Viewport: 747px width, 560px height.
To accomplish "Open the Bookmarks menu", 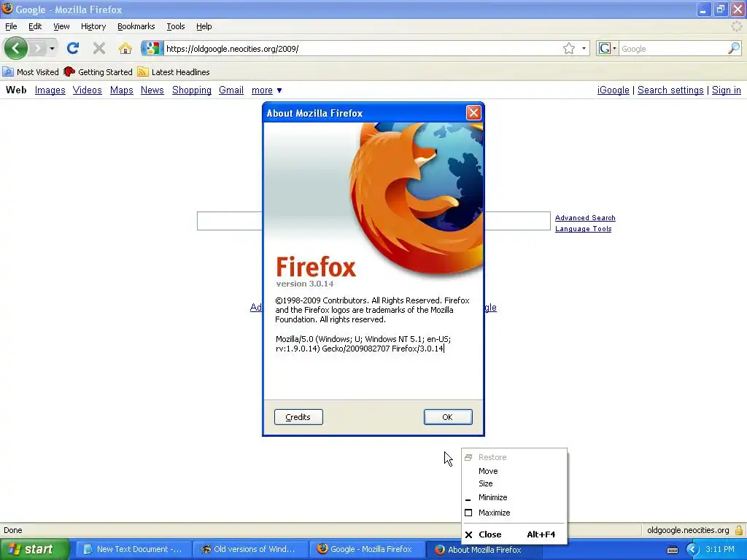I will click(136, 27).
